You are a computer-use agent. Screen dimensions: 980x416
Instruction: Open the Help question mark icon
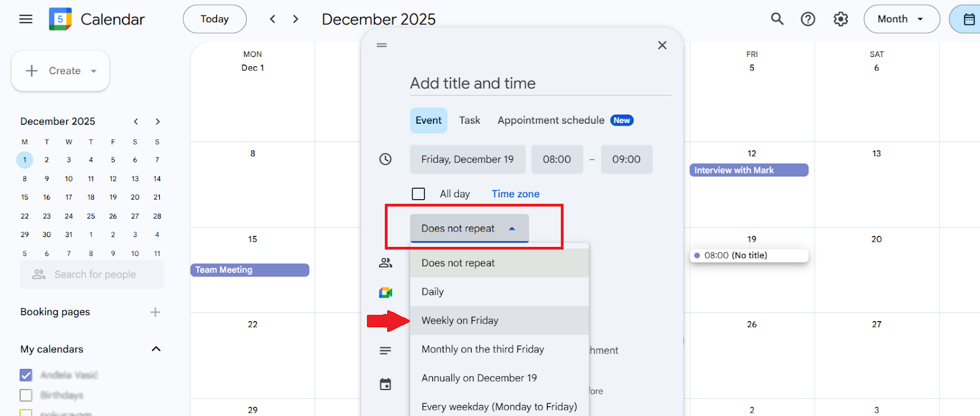coord(808,19)
